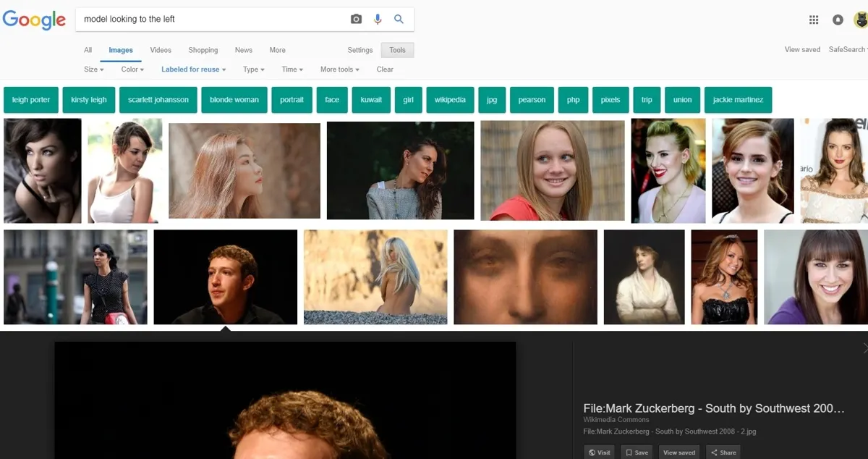The width and height of the screenshot is (868, 459).
Task: Start voice search with microphone icon
Action: tap(378, 20)
